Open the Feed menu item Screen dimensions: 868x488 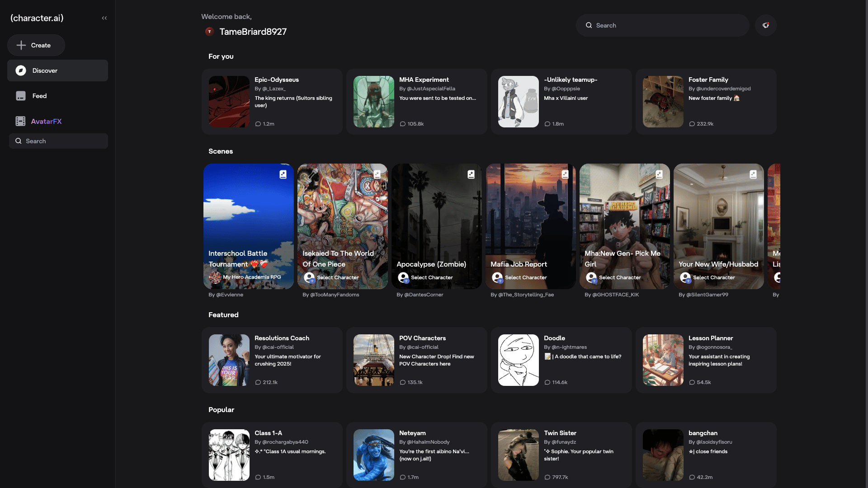pyautogui.click(x=39, y=96)
